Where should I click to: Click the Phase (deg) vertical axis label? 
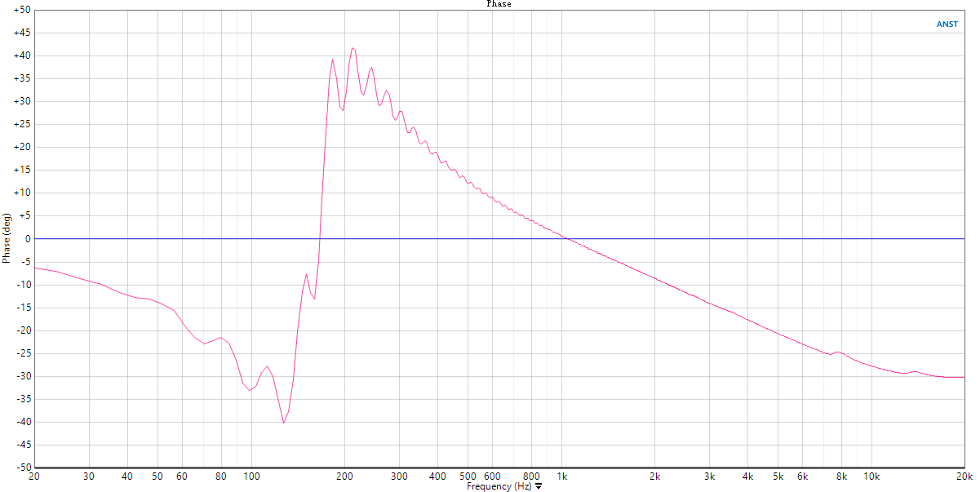7,238
